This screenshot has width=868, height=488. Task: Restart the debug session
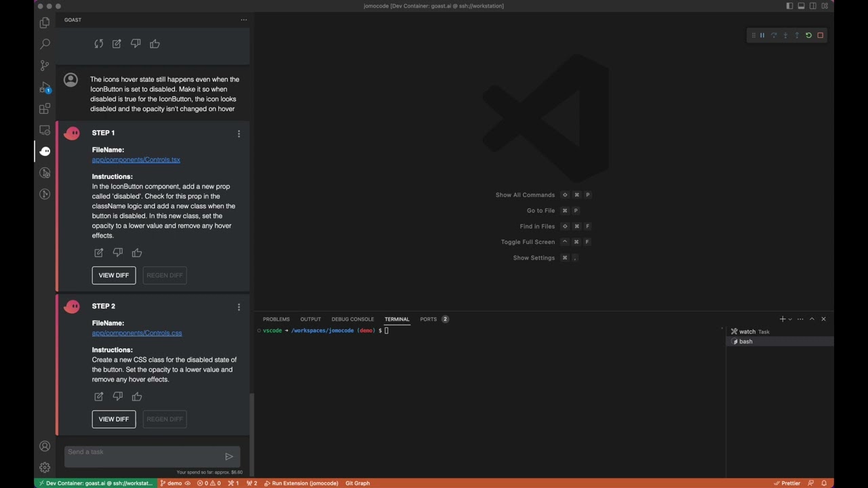[x=808, y=35]
